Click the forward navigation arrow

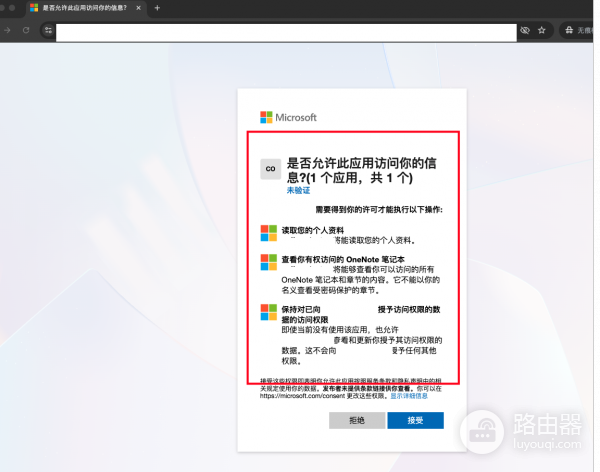tap(7, 30)
